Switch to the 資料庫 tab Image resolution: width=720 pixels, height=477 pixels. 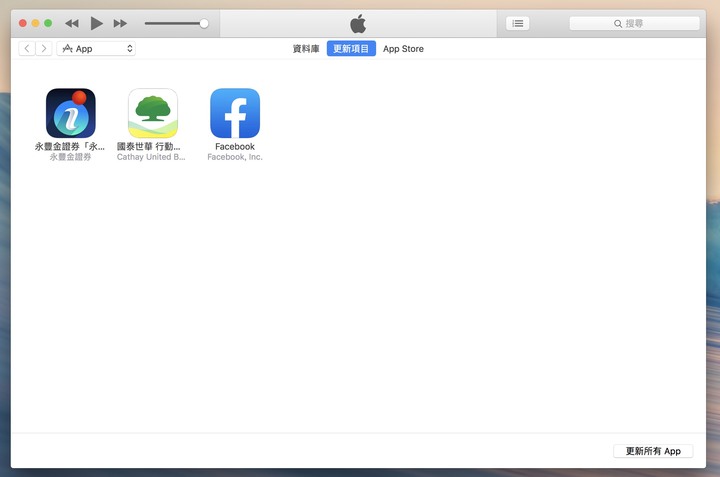click(x=306, y=49)
